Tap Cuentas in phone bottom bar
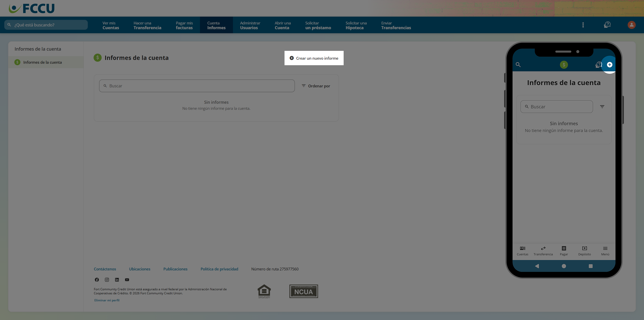 point(522,251)
